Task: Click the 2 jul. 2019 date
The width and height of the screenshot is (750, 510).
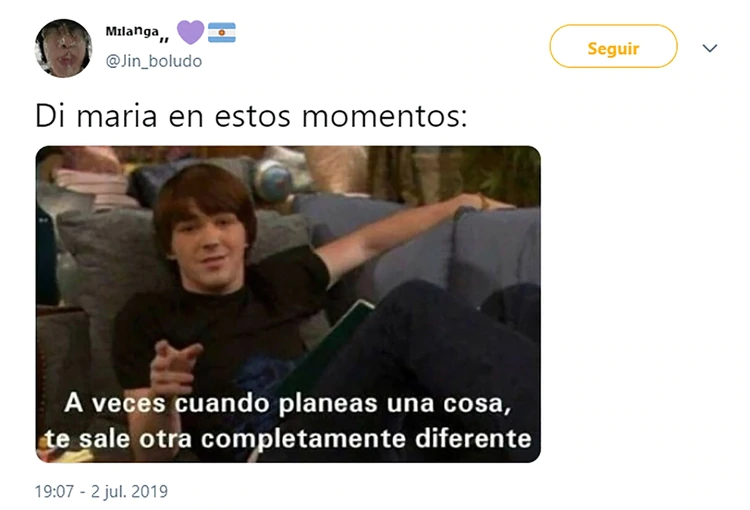Action: click(129, 491)
